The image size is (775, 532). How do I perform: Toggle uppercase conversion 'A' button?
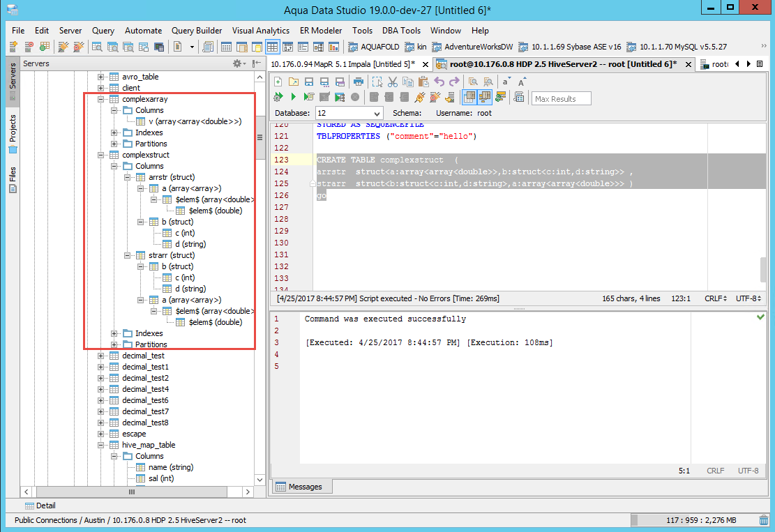[522, 82]
